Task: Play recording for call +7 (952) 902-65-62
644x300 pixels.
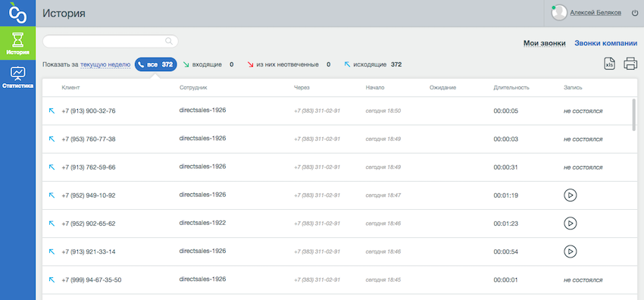Action: [570, 223]
